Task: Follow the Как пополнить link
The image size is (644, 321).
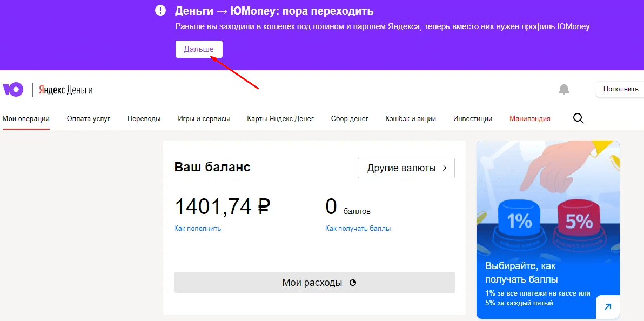Action: (x=197, y=229)
